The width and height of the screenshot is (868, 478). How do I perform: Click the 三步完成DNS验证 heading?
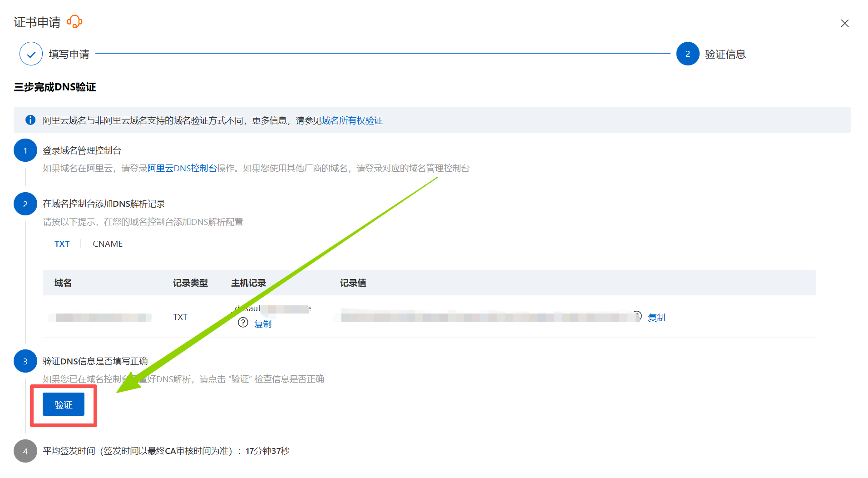(x=55, y=87)
